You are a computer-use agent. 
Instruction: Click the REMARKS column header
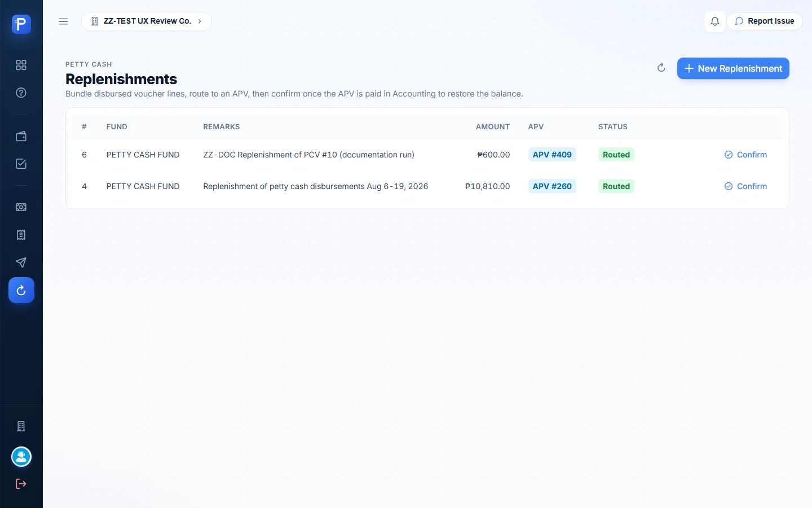pos(222,127)
